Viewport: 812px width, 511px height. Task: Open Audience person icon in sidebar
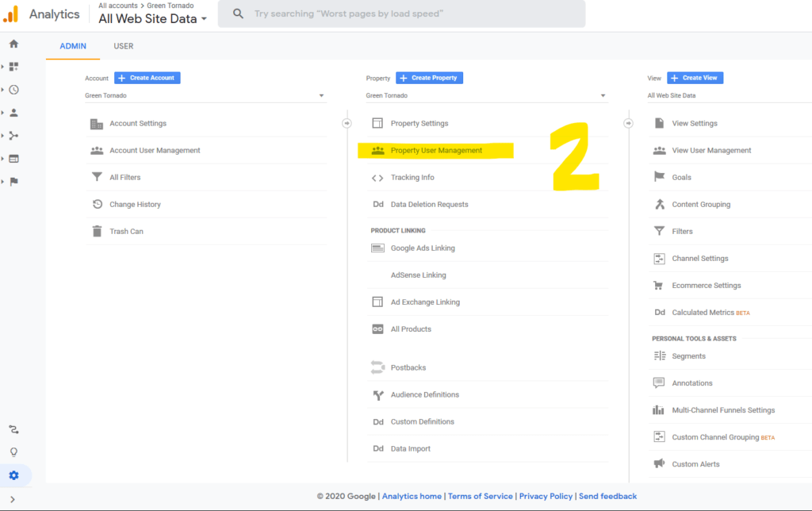(14, 113)
